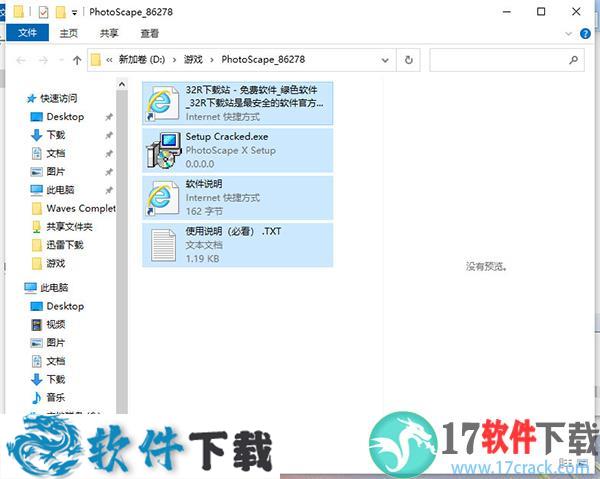
Task: Refresh the current folder view
Action: [408, 60]
